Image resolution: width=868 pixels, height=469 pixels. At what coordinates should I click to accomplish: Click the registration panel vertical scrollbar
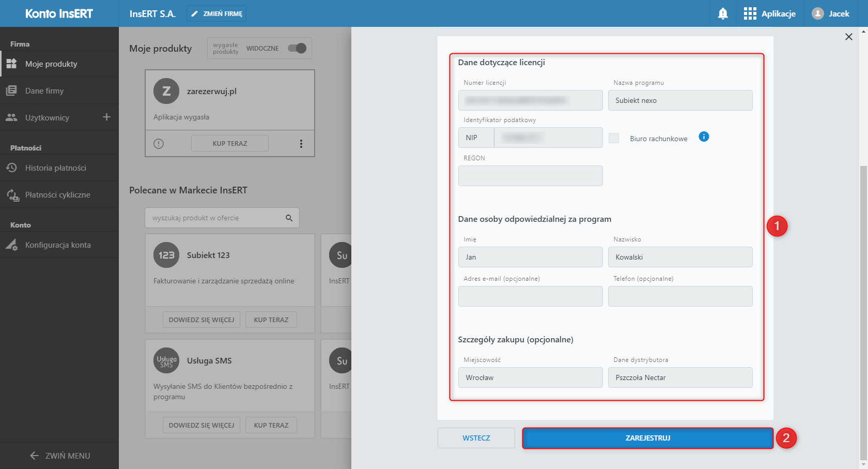pos(864,312)
